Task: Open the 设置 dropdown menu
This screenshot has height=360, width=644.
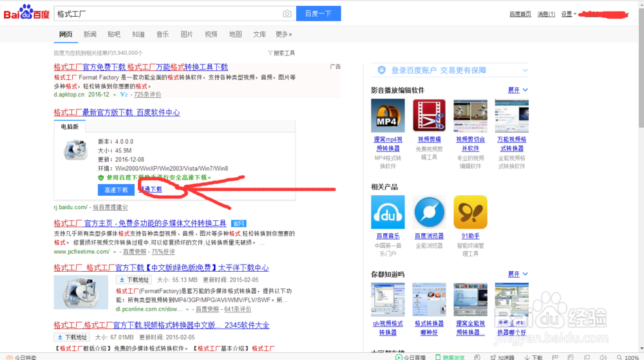Action: [x=569, y=14]
